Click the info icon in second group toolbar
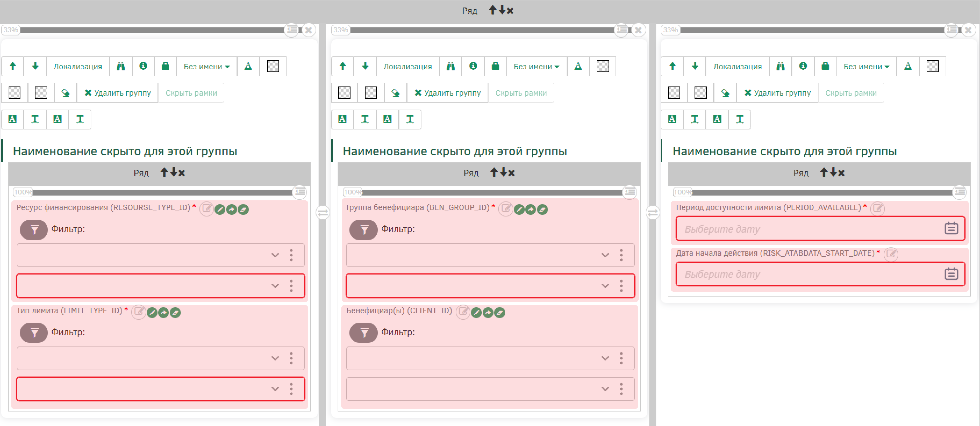The height and width of the screenshot is (426, 980). tap(473, 66)
